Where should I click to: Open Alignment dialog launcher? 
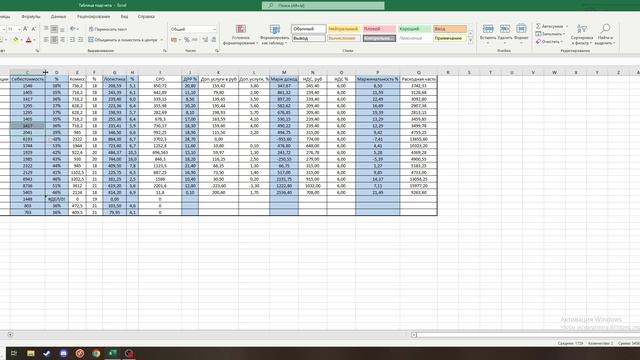(x=165, y=51)
